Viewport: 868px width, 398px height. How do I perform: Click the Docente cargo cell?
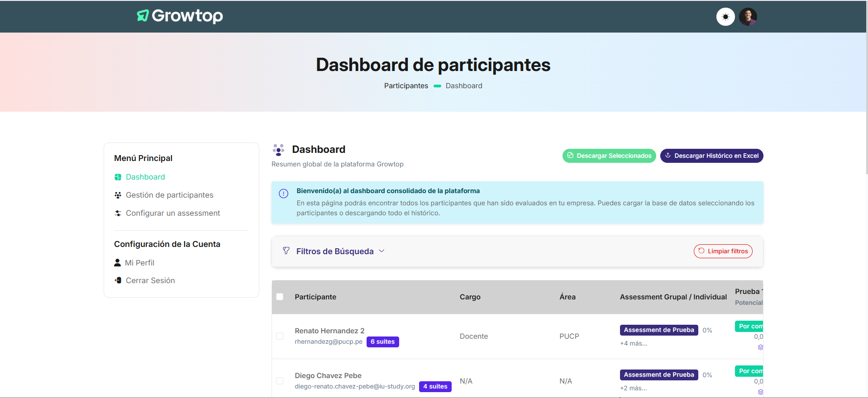click(x=474, y=336)
